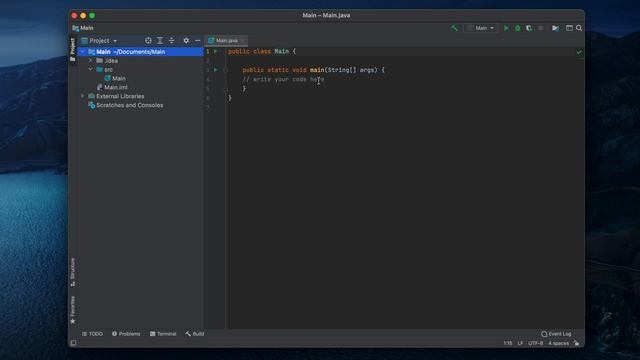640x360 pixels.
Task: Change line separator LF in status bar
Action: point(520,343)
